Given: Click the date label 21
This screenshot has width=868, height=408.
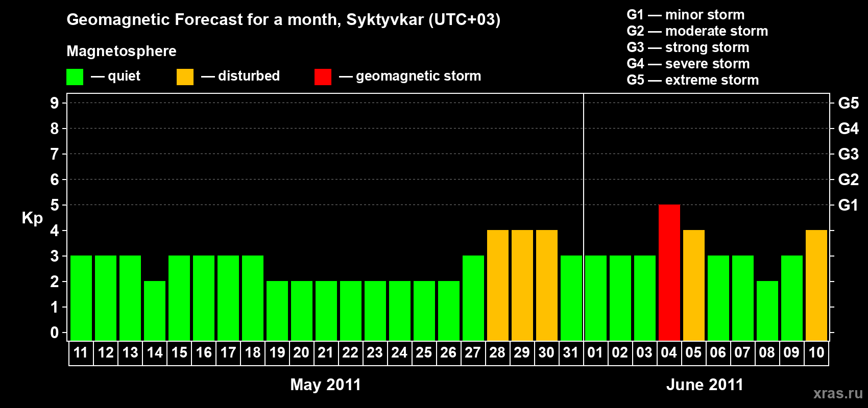Looking at the screenshot, I should (x=326, y=353).
